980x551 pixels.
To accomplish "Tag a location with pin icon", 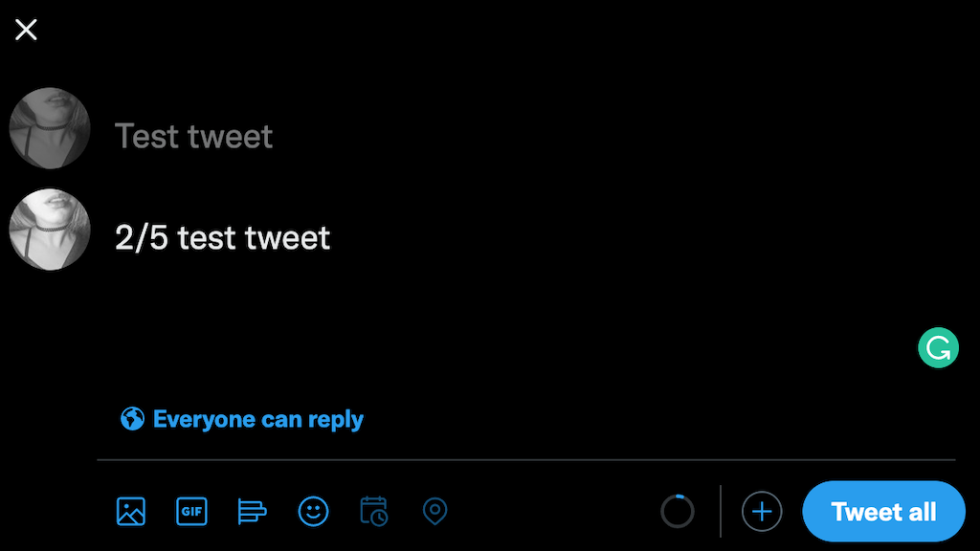I will pos(434,512).
